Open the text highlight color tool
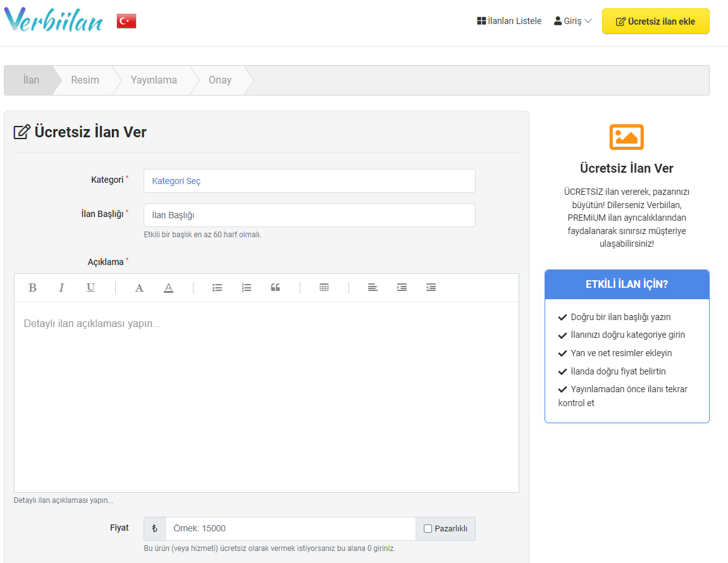728x563 pixels. [168, 288]
